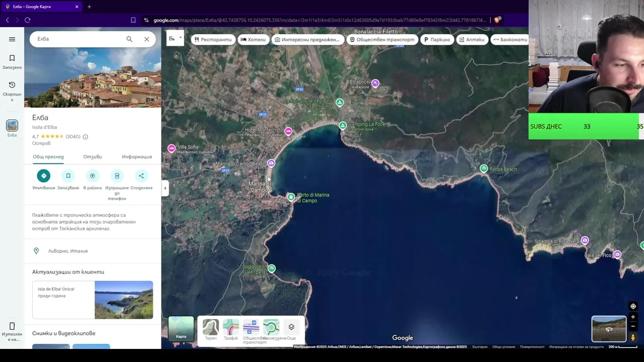Open the Google Maps hamburger menu
644x362 pixels.
point(12,39)
